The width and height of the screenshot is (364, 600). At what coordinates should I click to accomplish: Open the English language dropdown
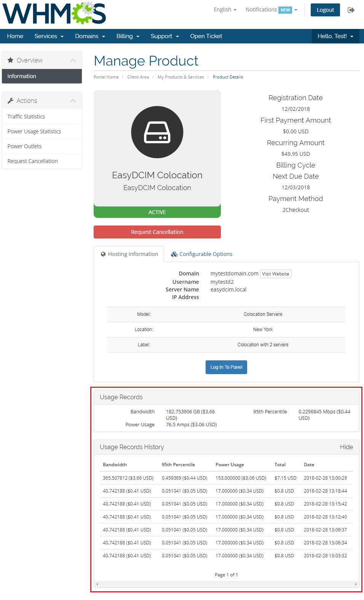225,10
